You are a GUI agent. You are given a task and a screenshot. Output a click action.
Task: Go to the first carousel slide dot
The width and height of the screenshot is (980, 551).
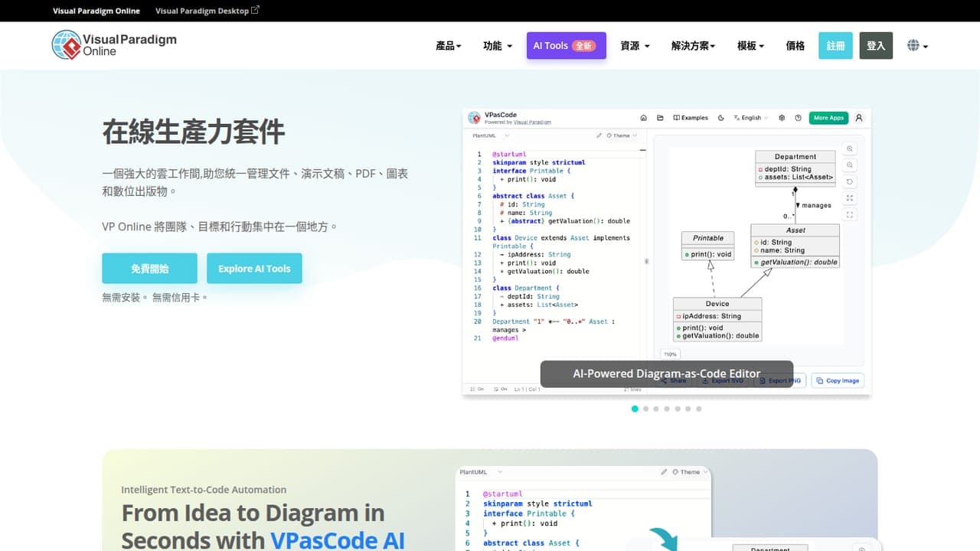coord(635,409)
